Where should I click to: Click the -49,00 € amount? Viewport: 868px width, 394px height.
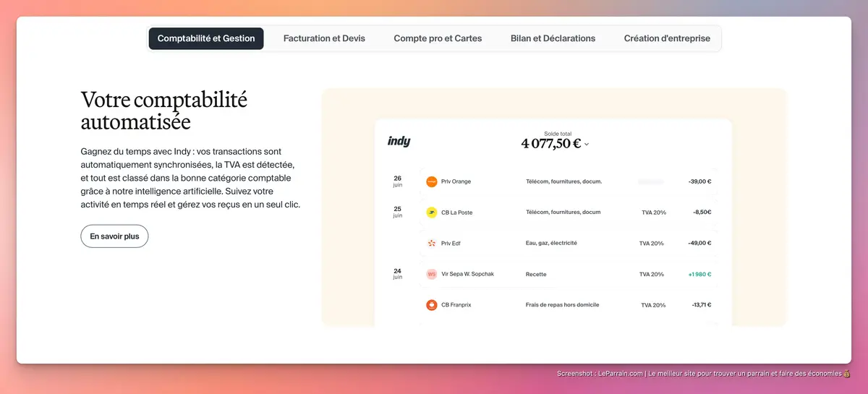[699, 243]
